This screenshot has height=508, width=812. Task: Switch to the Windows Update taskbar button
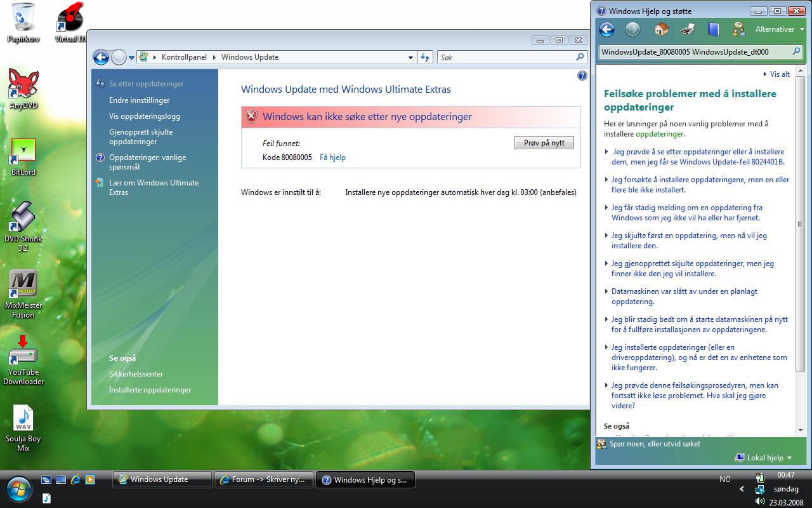coord(162,479)
